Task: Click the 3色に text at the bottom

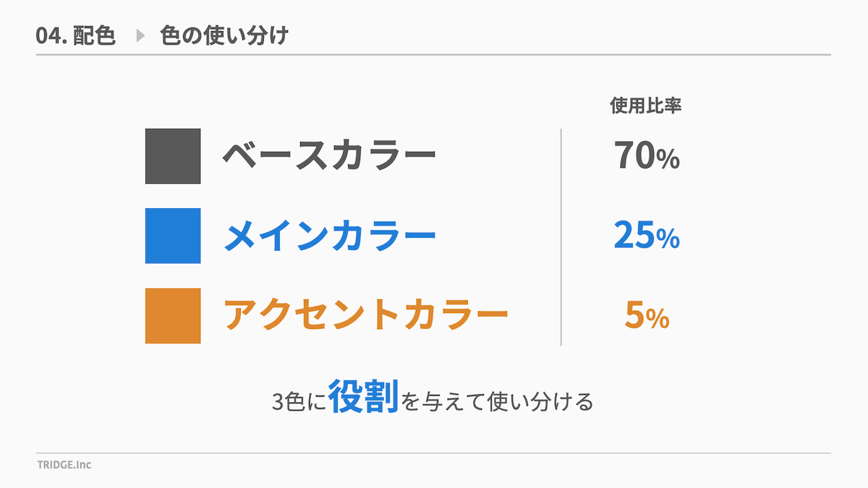Action: click(298, 402)
